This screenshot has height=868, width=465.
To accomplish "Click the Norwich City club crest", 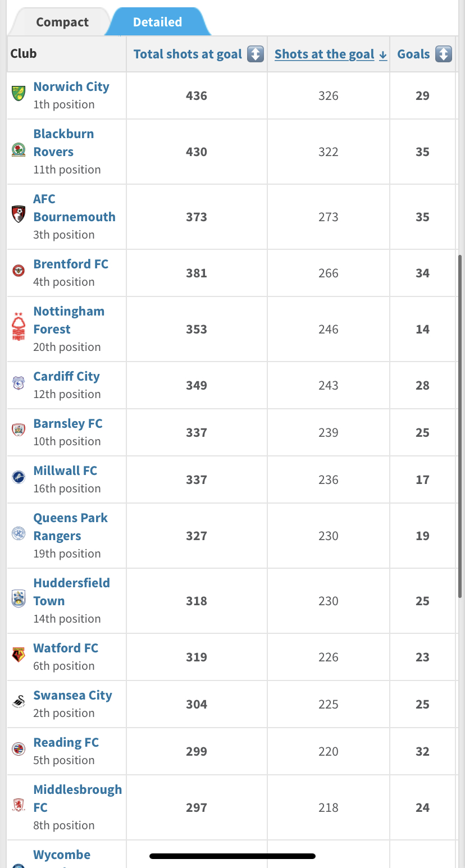I will point(19,93).
